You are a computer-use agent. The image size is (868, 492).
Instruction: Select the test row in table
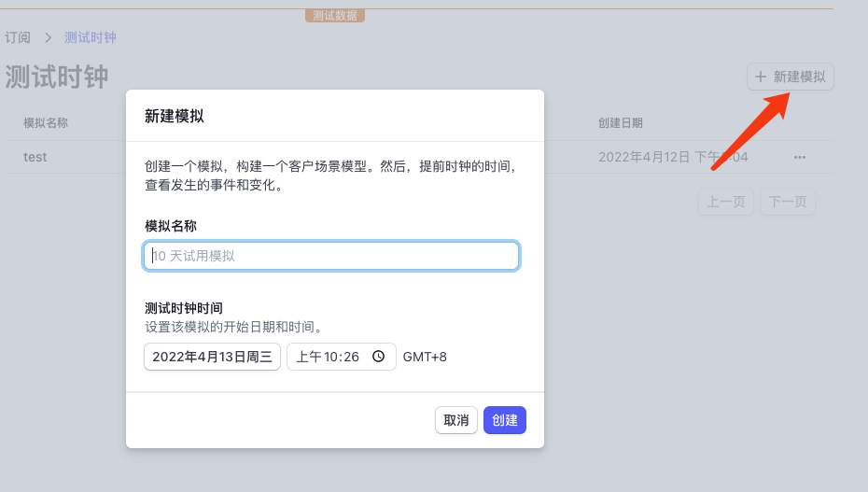pos(35,157)
